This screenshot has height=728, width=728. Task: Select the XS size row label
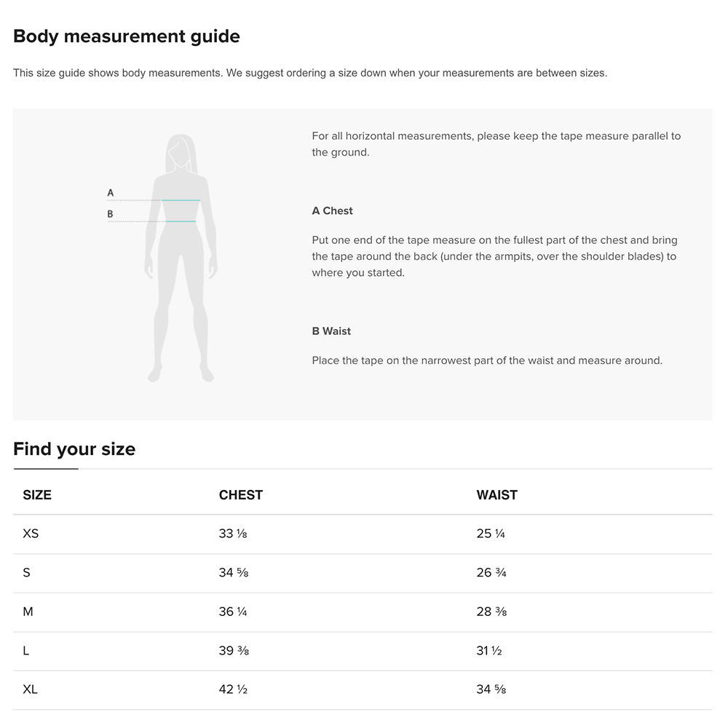31,534
